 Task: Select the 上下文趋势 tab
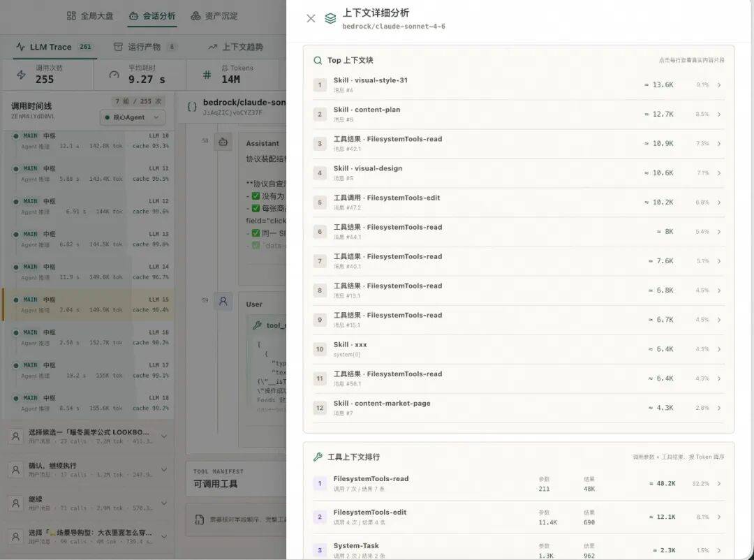[236, 47]
